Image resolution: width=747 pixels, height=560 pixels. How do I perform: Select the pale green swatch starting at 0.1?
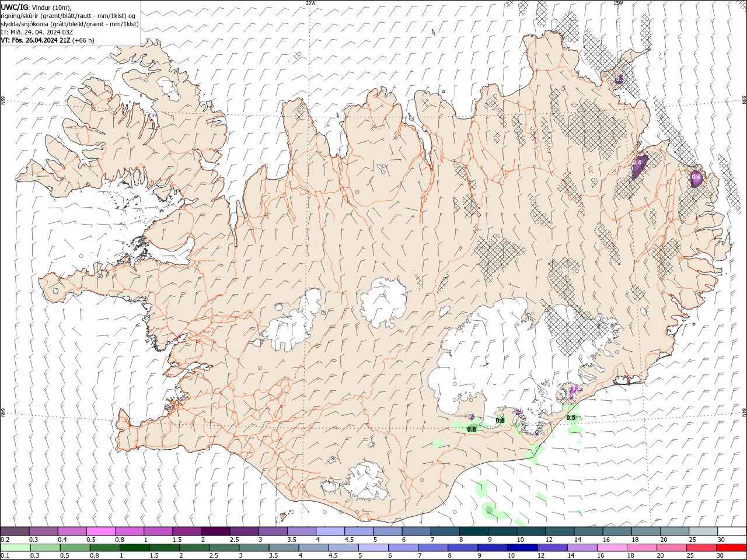click(15, 548)
